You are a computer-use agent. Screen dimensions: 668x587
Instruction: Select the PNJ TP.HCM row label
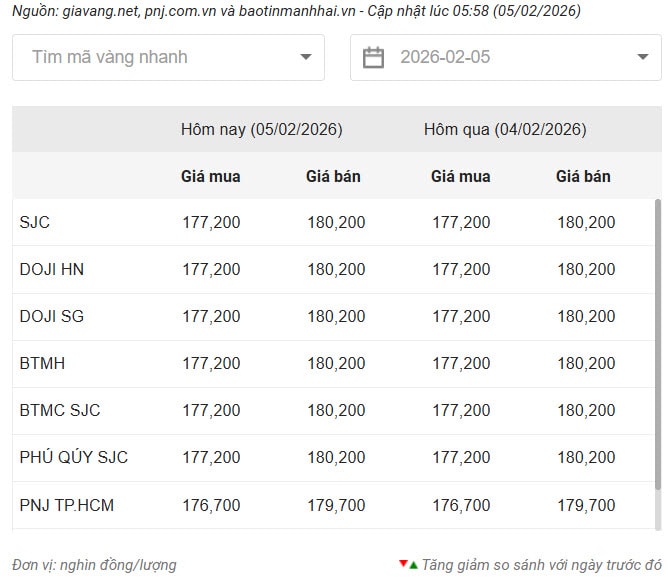[x=67, y=505]
